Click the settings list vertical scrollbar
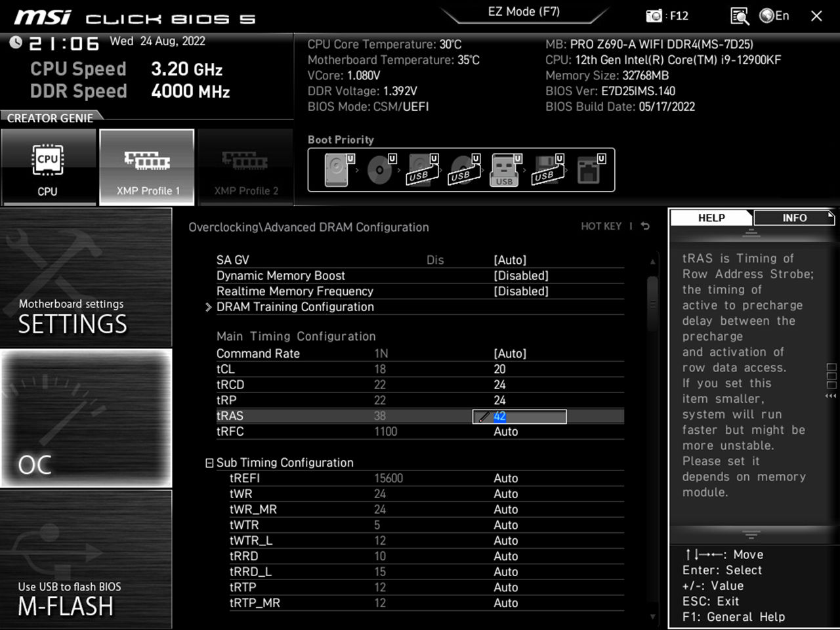The width and height of the screenshot is (840, 630). [x=652, y=302]
